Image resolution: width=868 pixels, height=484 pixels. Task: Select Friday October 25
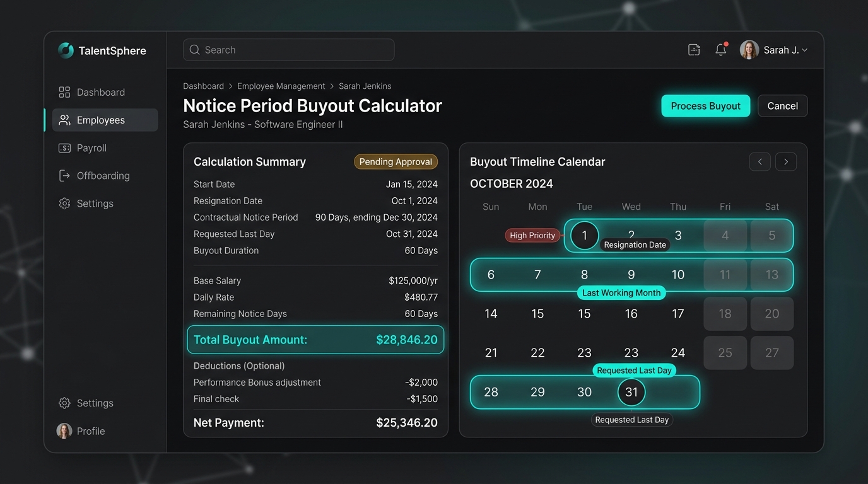point(725,353)
